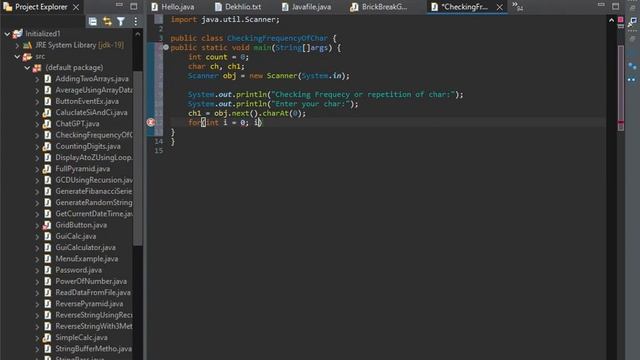Switch to the Javafile.java tab

pyautogui.click(x=306, y=7)
